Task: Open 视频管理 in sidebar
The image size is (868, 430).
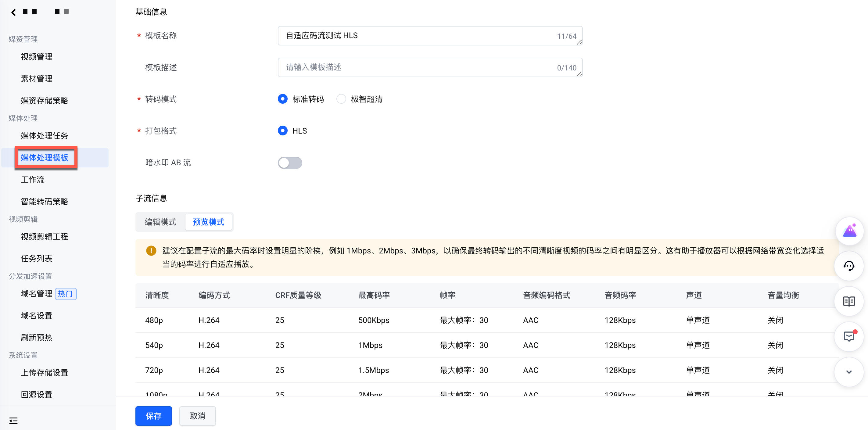Action: pyautogui.click(x=36, y=57)
